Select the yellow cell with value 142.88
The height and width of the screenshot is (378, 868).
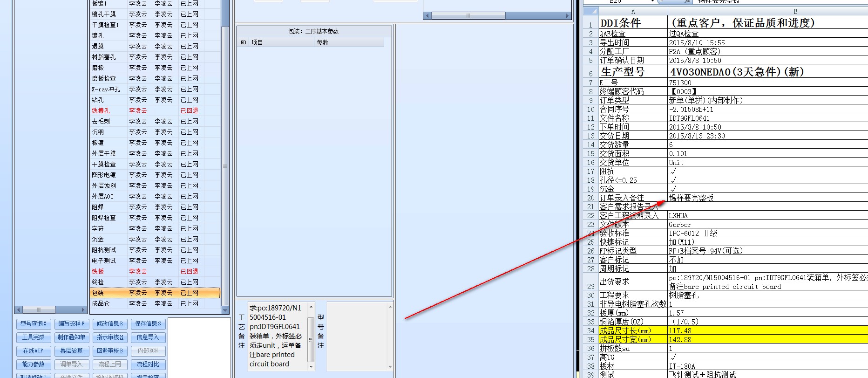768,340
